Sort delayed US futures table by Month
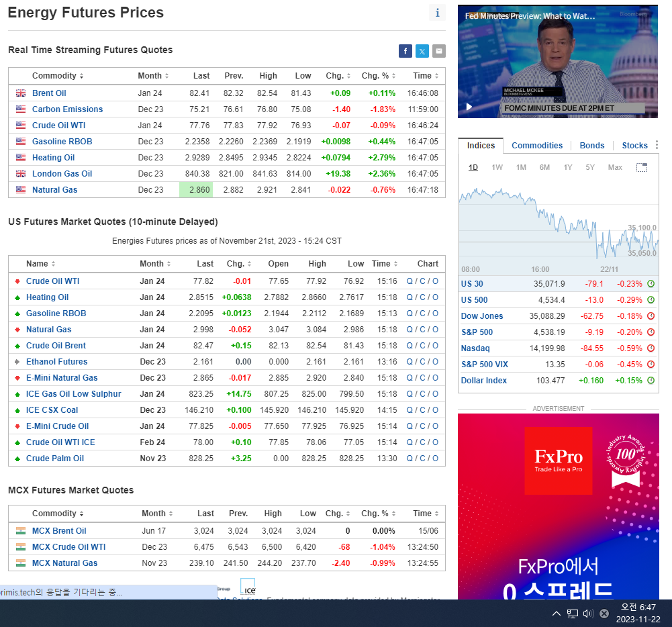672x627 pixels. click(155, 264)
